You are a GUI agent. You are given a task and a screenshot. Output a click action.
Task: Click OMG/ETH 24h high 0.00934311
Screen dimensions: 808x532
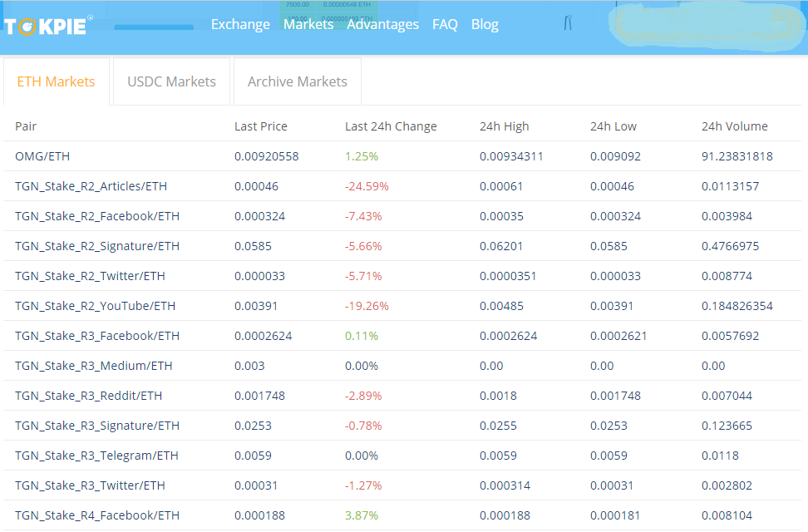pos(511,156)
